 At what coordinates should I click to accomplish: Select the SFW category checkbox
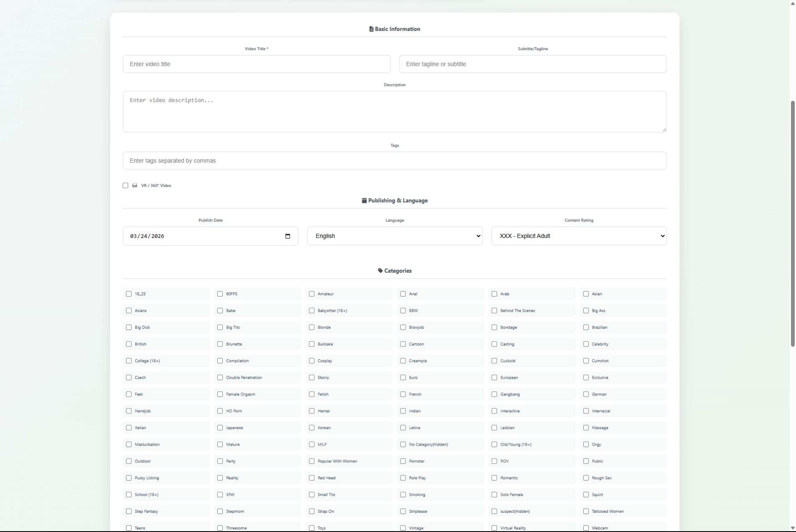click(220, 495)
